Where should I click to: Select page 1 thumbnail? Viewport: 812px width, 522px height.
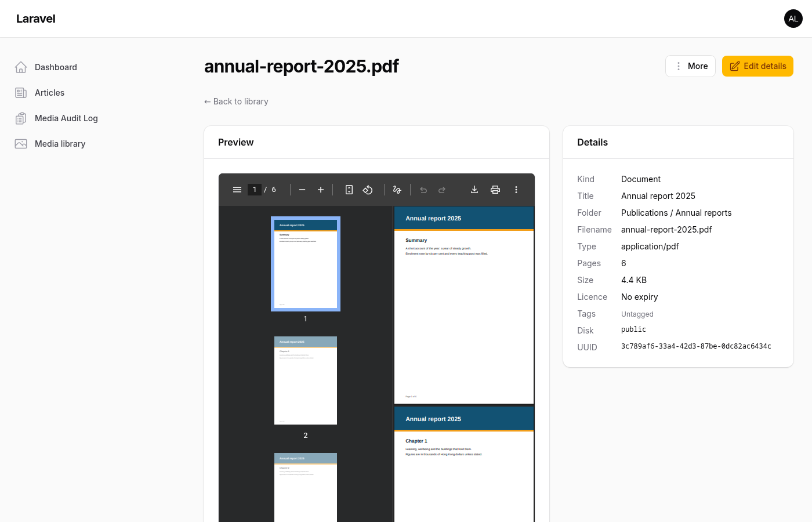pos(306,264)
